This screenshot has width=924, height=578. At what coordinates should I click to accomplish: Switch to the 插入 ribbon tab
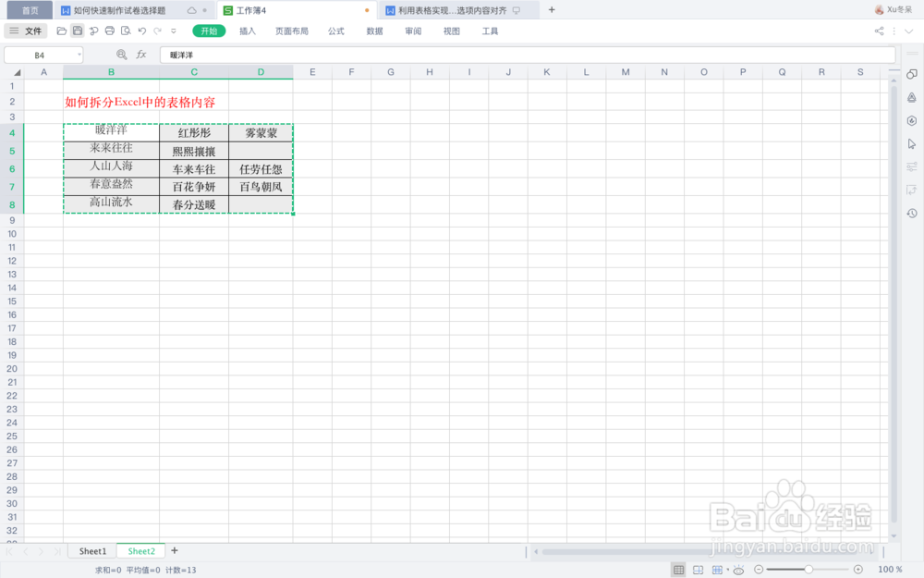click(248, 31)
